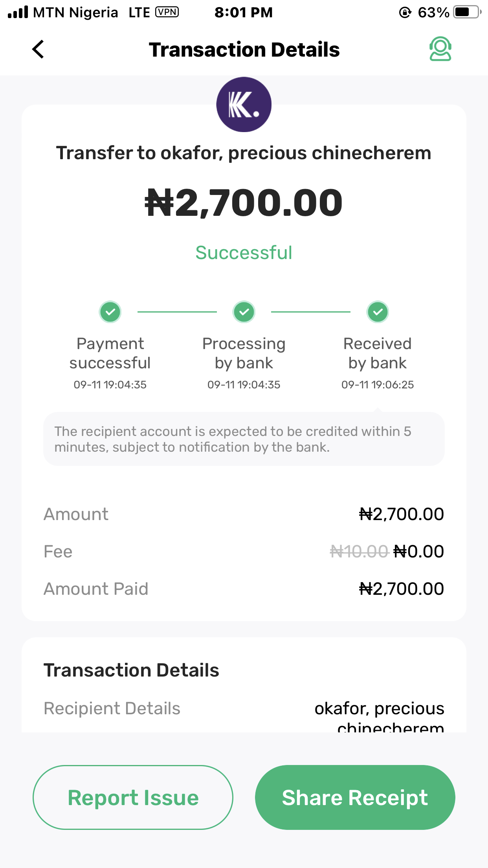Tap the Processing by bank checkmark icon
488x868 pixels.
[244, 312]
